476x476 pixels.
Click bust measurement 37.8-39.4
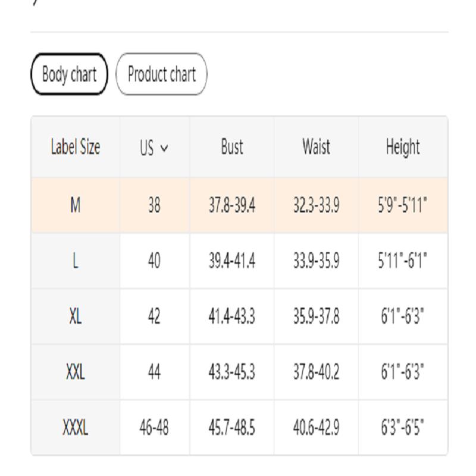[232, 205]
